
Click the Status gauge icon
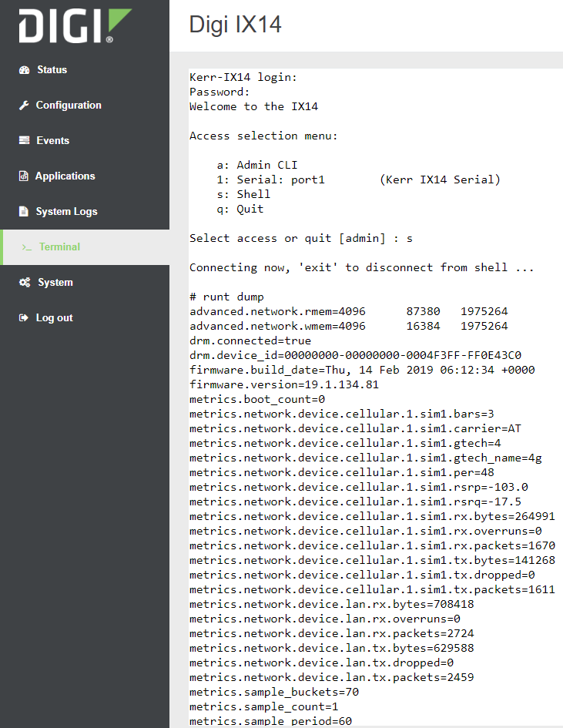(24, 70)
